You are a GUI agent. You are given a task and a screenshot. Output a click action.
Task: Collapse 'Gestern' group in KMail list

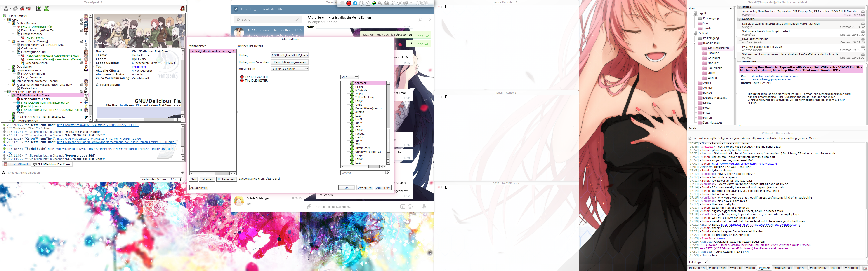(x=740, y=19)
